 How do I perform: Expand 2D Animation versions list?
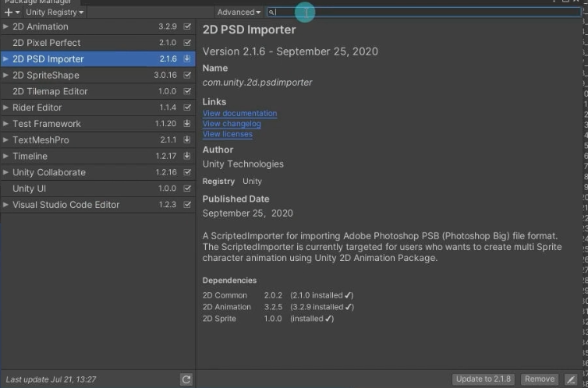point(5,26)
